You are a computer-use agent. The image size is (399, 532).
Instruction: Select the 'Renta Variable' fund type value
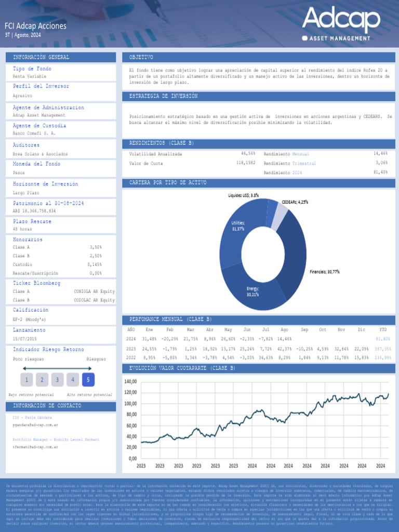30,76
